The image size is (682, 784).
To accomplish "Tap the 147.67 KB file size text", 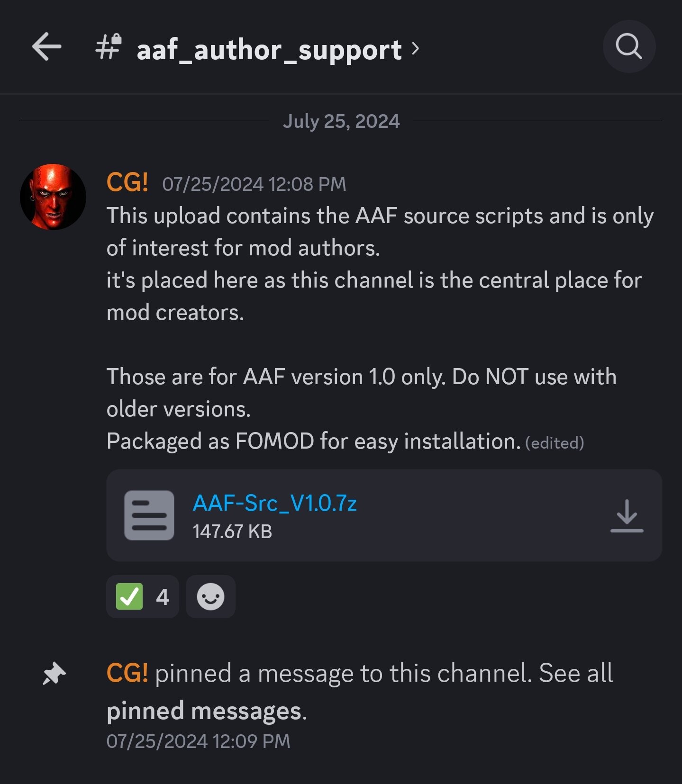I will 232,532.
